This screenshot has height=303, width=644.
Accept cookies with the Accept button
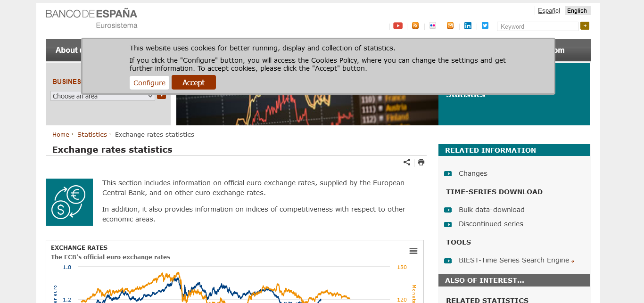point(193,82)
